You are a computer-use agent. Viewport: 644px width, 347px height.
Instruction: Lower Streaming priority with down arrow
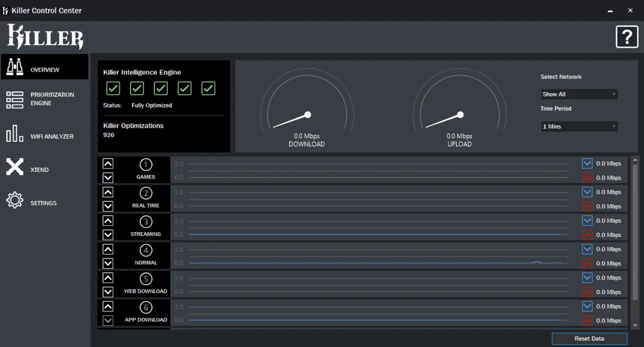pyautogui.click(x=108, y=235)
